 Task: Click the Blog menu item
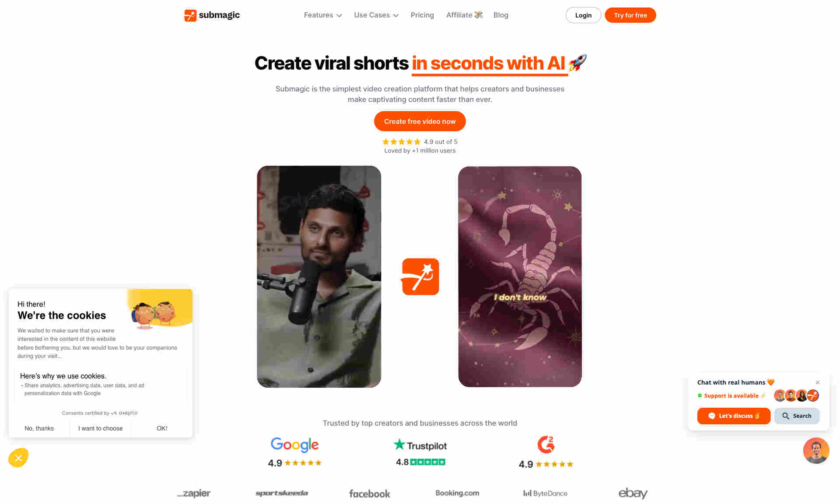500,15
